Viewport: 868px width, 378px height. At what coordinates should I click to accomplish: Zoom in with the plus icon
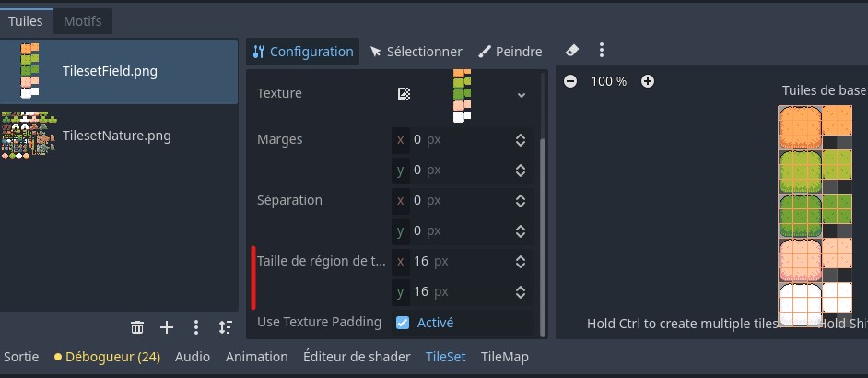(x=647, y=81)
